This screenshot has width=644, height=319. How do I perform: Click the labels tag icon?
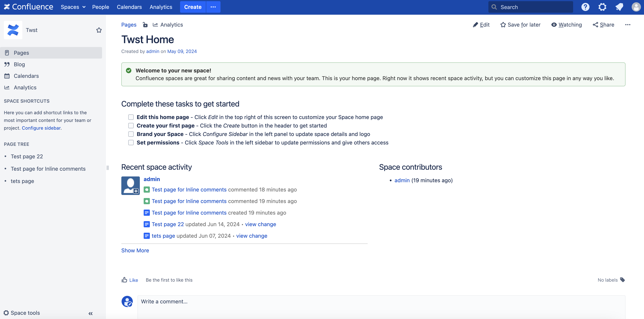[622, 280]
